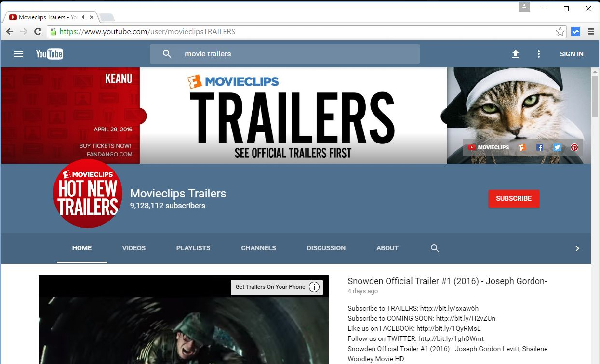Click the channel search magnifier icon
600x364 pixels.
click(x=435, y=248)
